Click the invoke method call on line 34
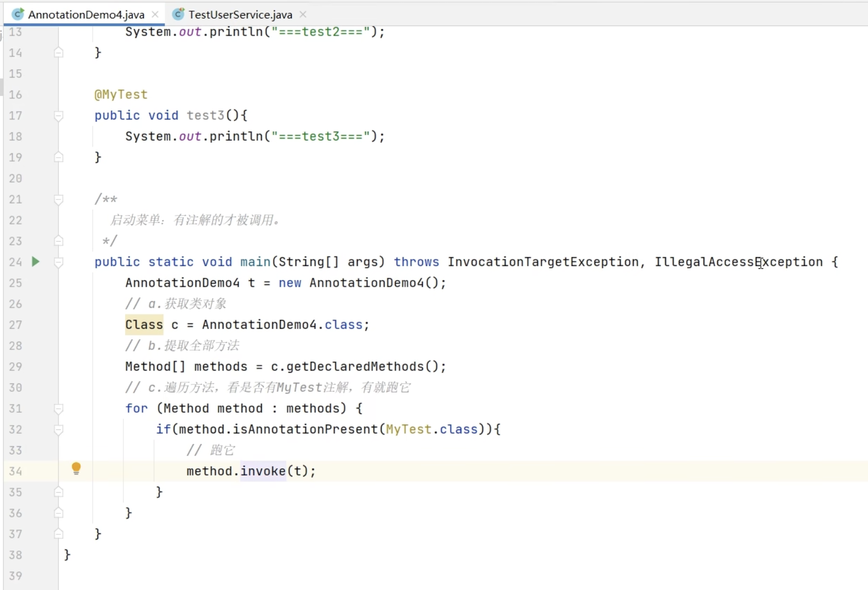868x590 pixels. pyautogui.click(x=263, y=471)
